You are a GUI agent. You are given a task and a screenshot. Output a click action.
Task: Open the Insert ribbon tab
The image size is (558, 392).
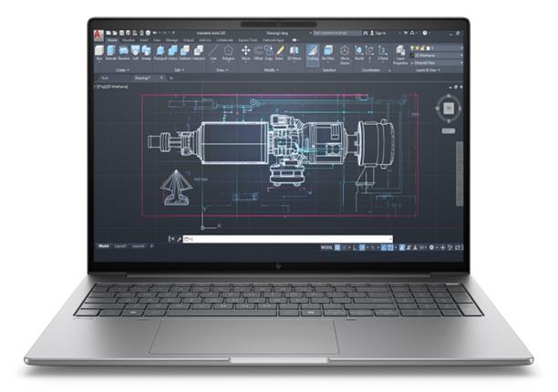click(144, 40)
